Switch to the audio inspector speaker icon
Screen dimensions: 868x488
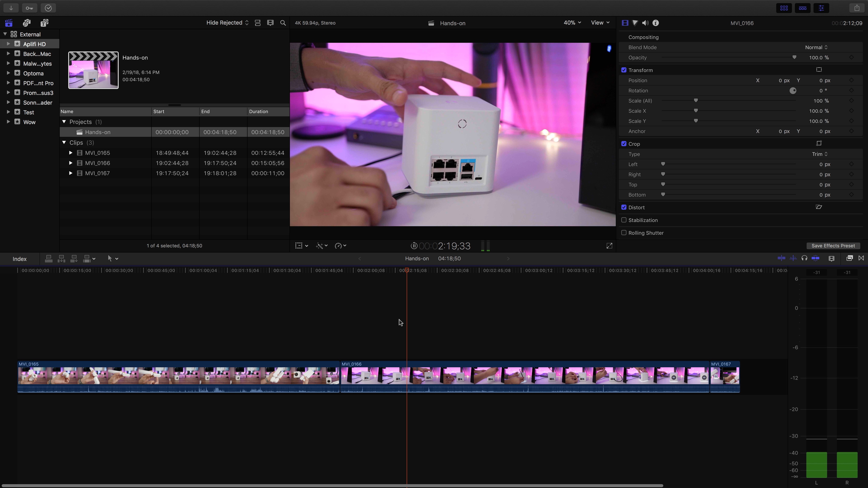(x=645, y=23)
